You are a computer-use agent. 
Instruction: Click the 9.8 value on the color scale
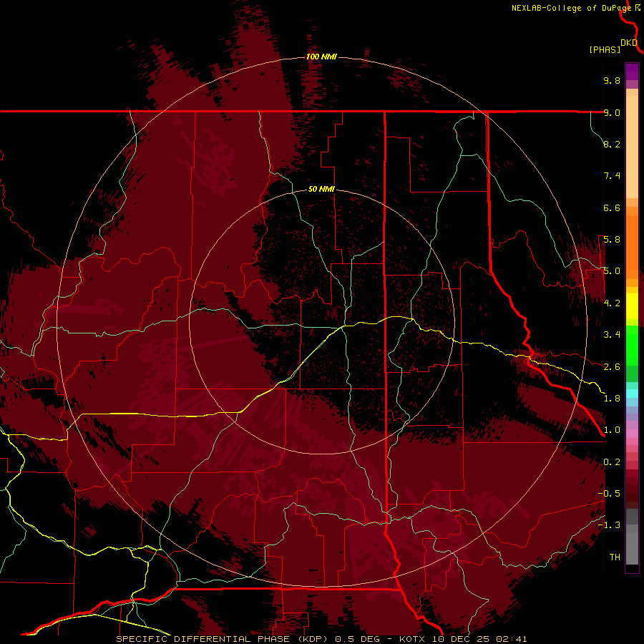pos(612,80)
